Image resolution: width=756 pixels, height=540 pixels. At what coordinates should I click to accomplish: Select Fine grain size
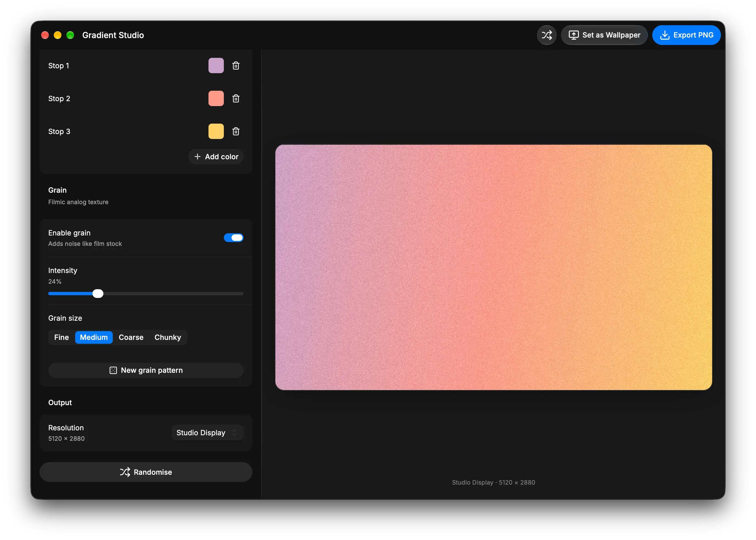(x=61, y=337)
